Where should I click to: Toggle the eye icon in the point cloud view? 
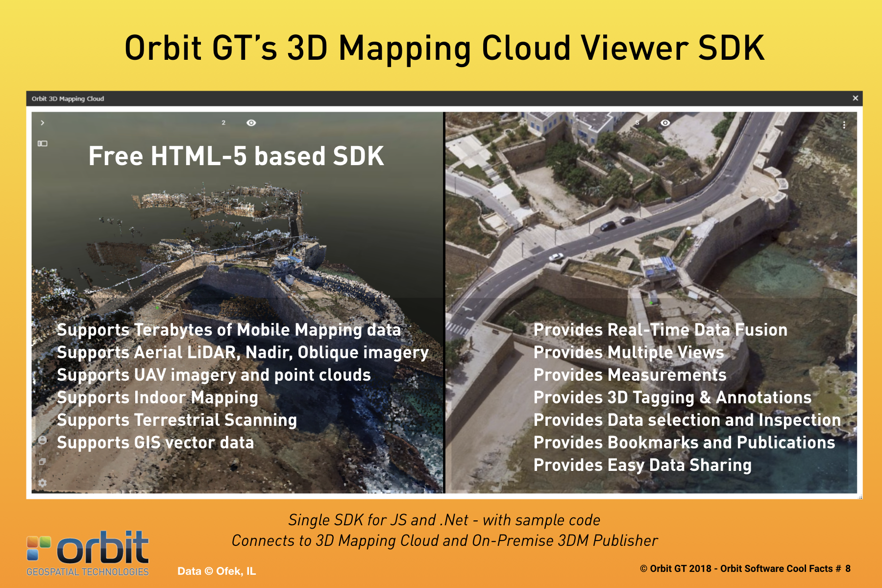(x=251, y=123)
